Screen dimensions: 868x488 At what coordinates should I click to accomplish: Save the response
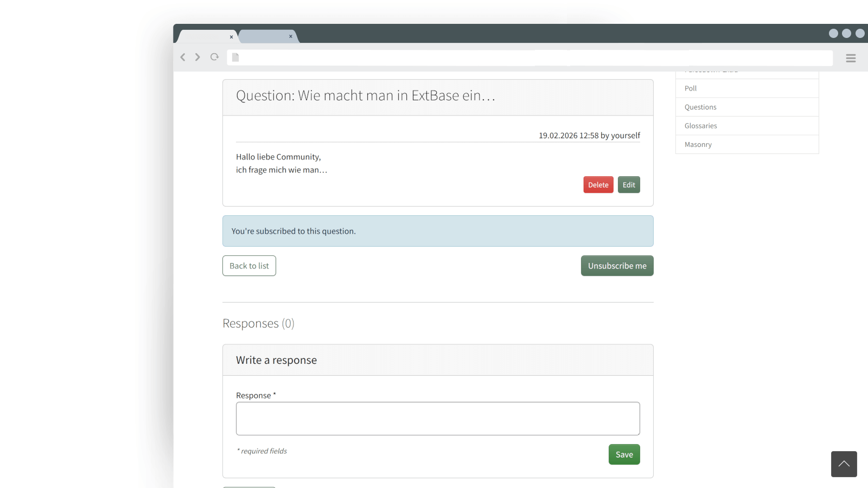coord(624,454)
